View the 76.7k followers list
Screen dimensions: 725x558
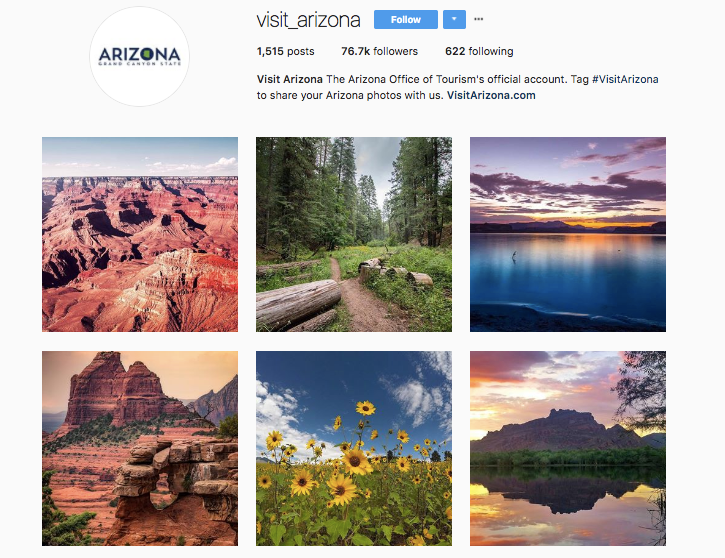(x=379, y=51)
